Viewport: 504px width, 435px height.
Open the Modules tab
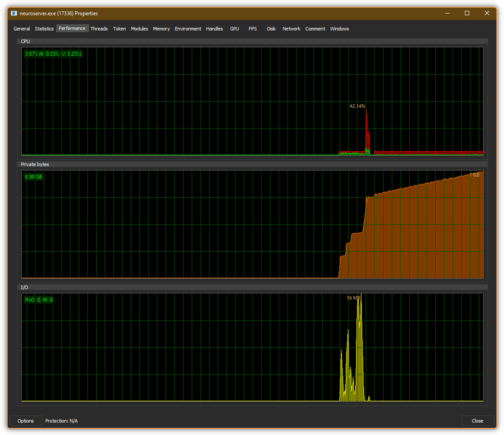[x=139, y=28]
